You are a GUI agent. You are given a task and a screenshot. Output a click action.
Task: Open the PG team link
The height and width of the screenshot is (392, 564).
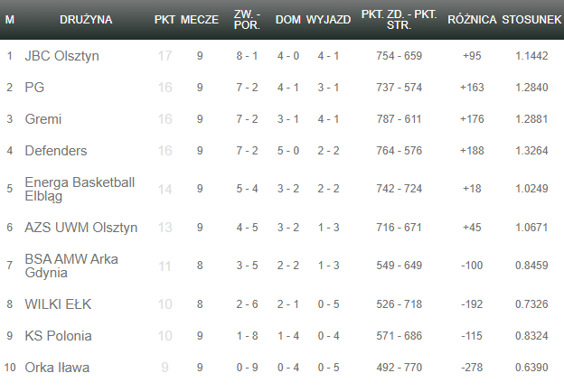click(34, 88)
